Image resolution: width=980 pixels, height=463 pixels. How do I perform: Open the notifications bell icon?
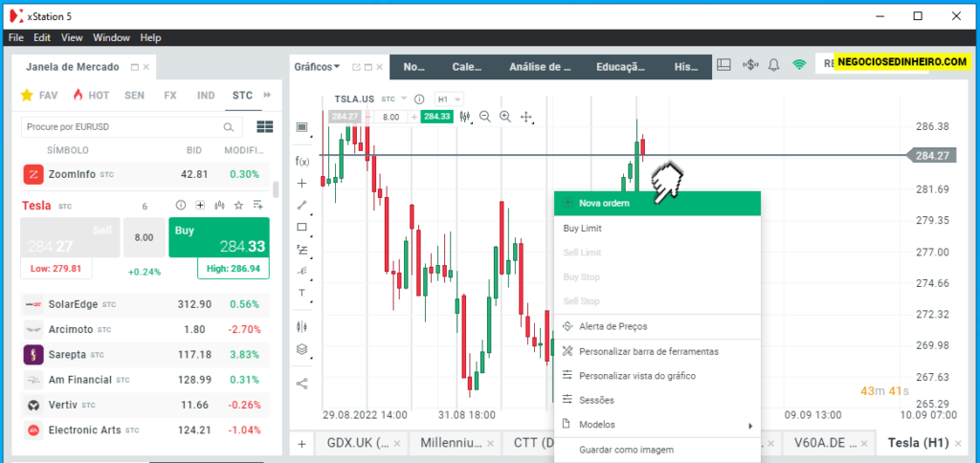coord(773,64)
